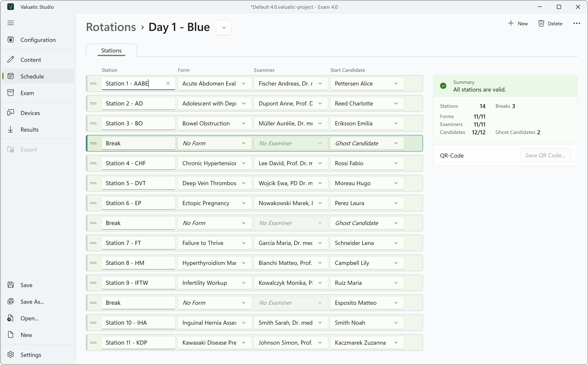Open the Eriksson Emilia candidate dropdown
Viewport: 588px width, 365px height.
coord(367,123)
